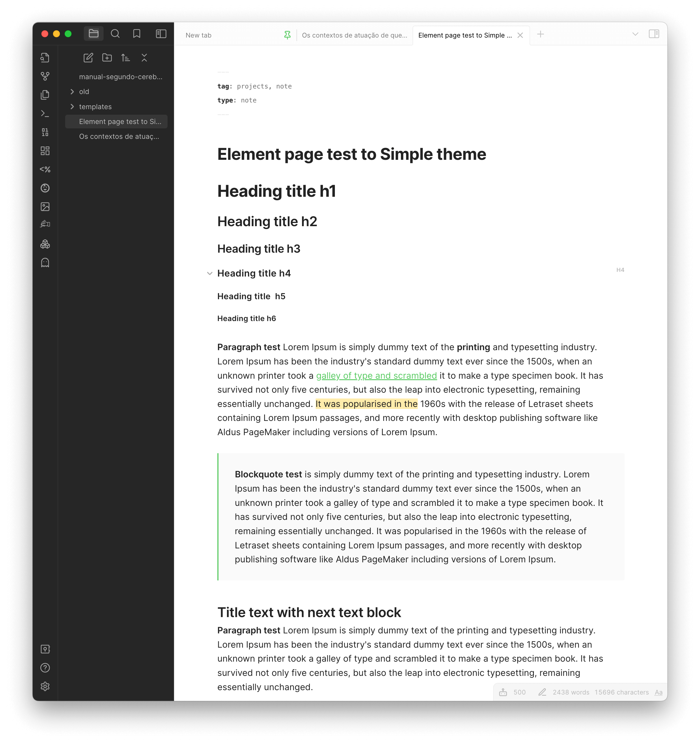The image size is (700, 744).
Task: Open settings gear in bottom ribbon
Action: click(x=45, y=686)
